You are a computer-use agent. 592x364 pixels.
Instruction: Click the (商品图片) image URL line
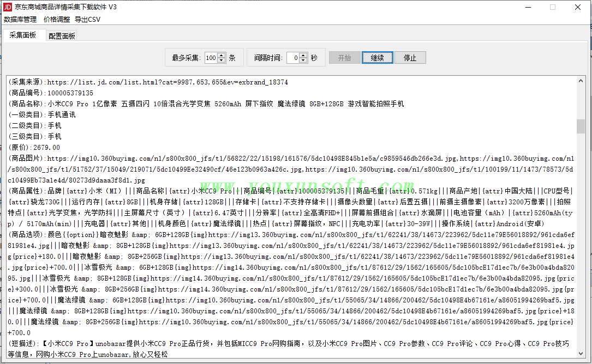click(x=291, y=169)
